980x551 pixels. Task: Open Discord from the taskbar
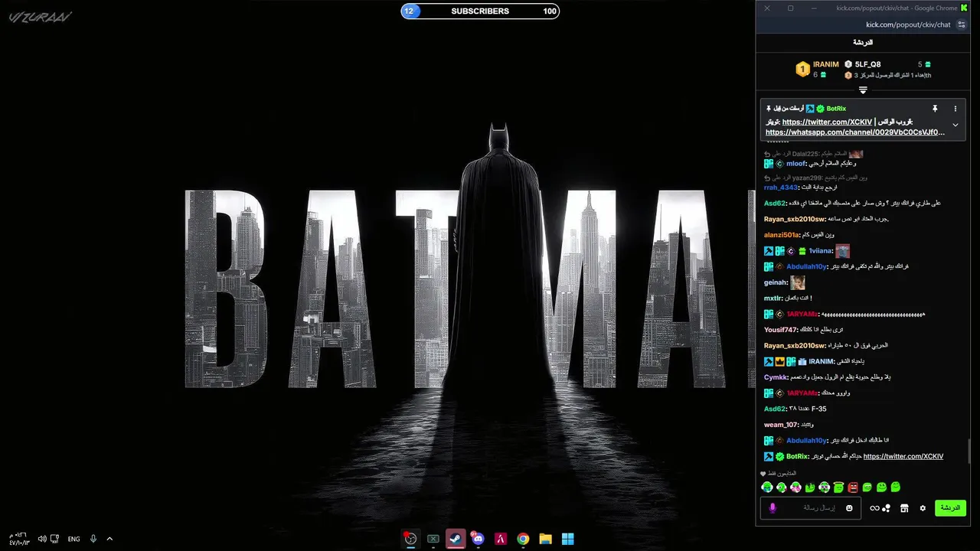click(478, 539)
